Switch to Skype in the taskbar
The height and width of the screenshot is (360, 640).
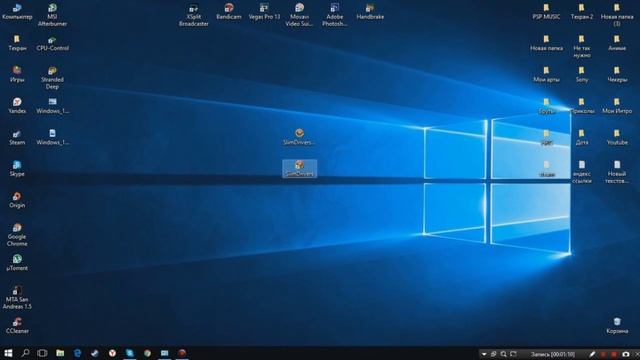coord(130,353)
